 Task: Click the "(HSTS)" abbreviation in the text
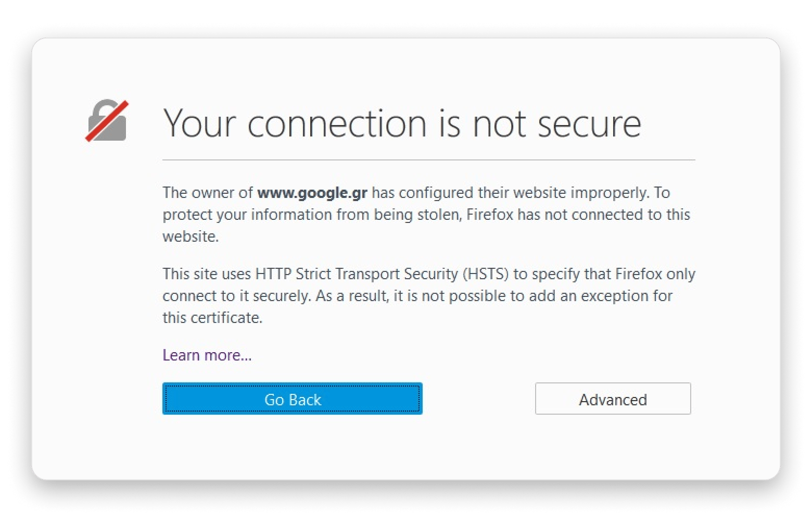click(x=483, y=274)
